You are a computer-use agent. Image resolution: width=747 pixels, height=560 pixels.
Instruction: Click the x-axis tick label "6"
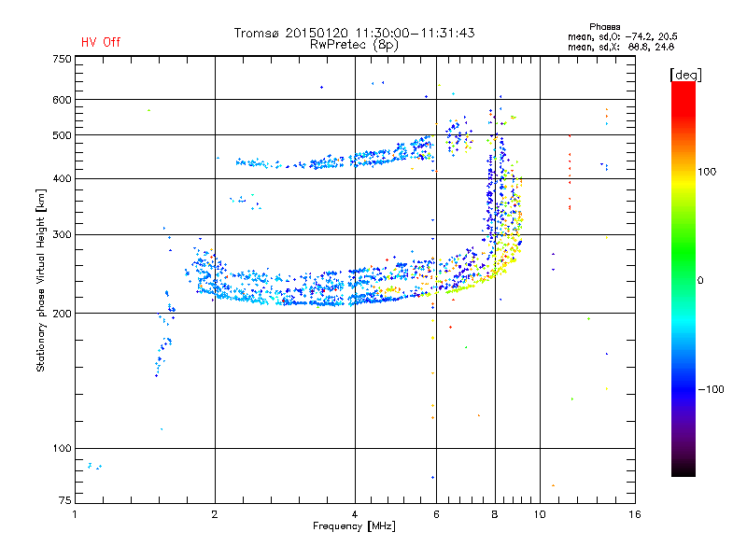[x=436, y=514]
